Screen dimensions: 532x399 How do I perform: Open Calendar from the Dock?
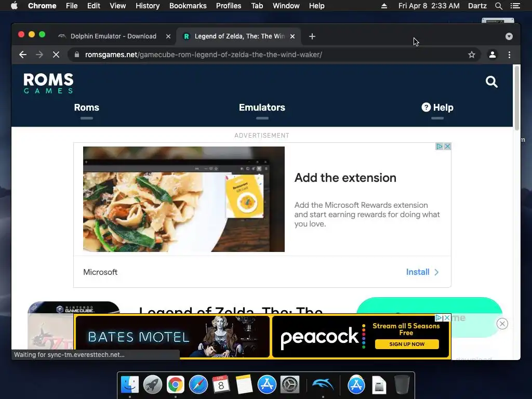221,384
